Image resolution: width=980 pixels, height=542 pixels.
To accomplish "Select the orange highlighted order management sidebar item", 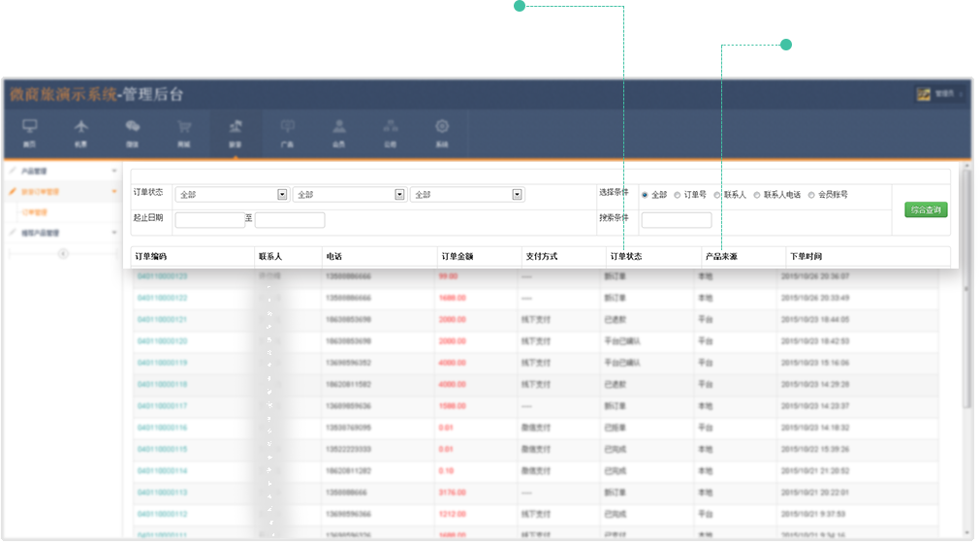I will click(60, 192).
